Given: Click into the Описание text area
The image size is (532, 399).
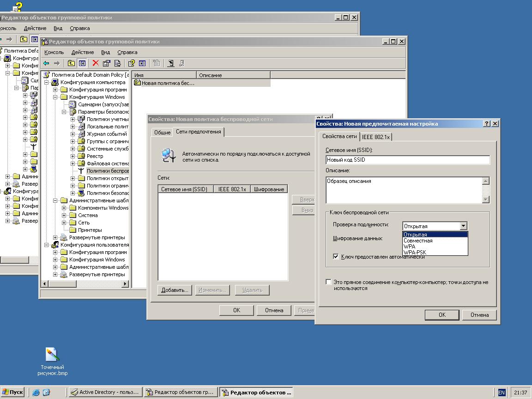Looking at the screenshot, I should 404,190.
